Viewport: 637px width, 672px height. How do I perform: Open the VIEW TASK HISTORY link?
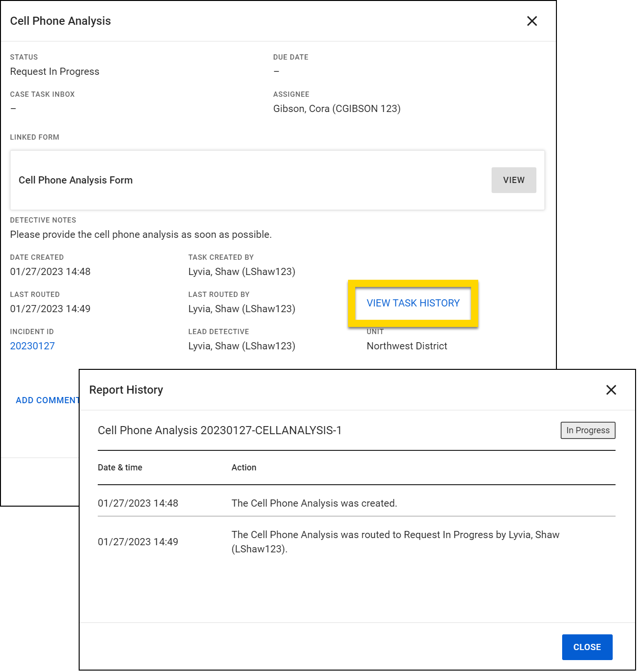pos(413,303)
